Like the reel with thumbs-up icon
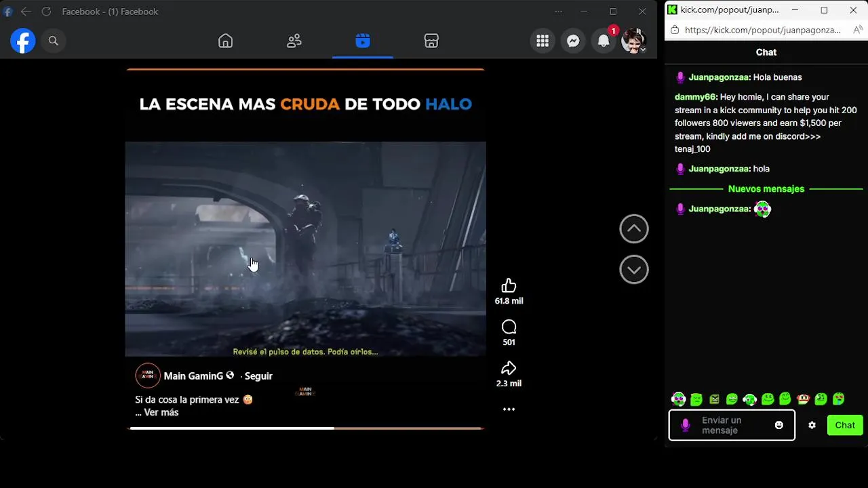This screenshot has width=868, height=488. (509, 286)
